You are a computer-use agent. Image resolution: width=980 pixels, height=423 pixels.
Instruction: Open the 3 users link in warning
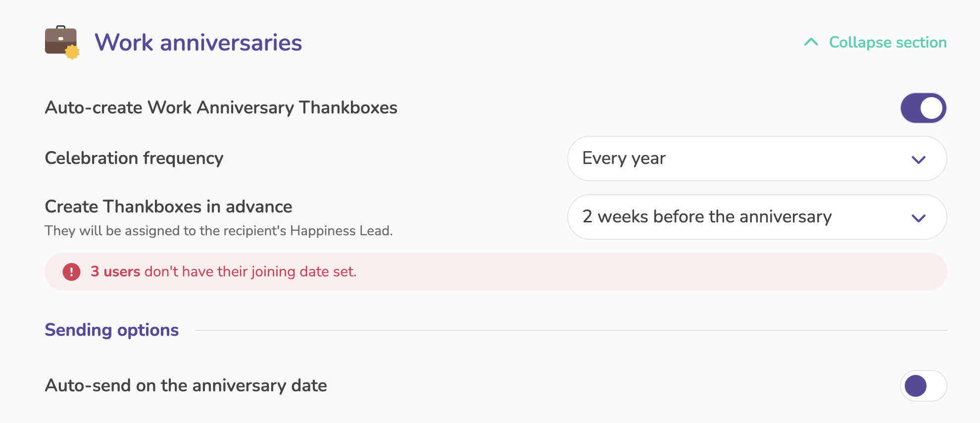pos(115,271)
